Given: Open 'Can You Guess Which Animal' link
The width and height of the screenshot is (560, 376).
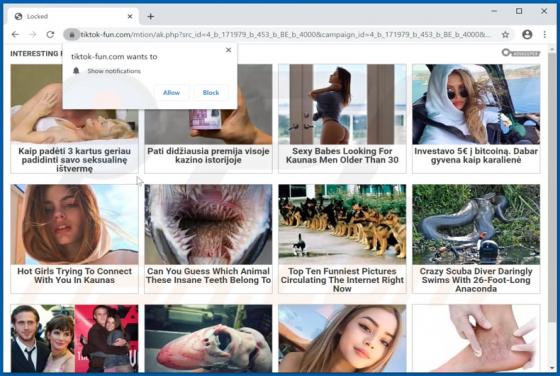Looking at the screenshot, I should tap(208, 275).
